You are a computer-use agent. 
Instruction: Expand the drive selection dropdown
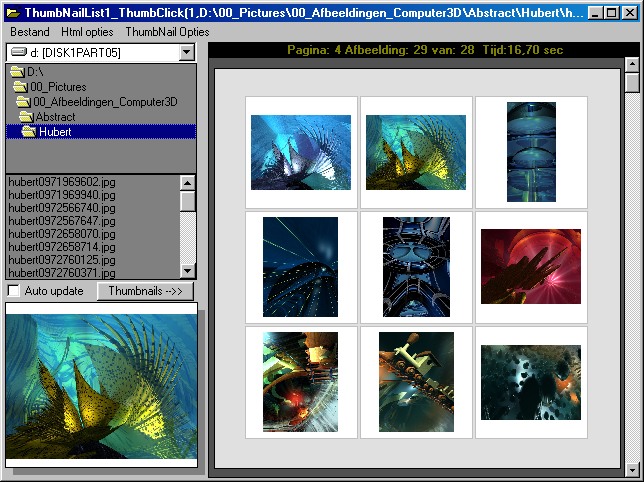(186, 52)
